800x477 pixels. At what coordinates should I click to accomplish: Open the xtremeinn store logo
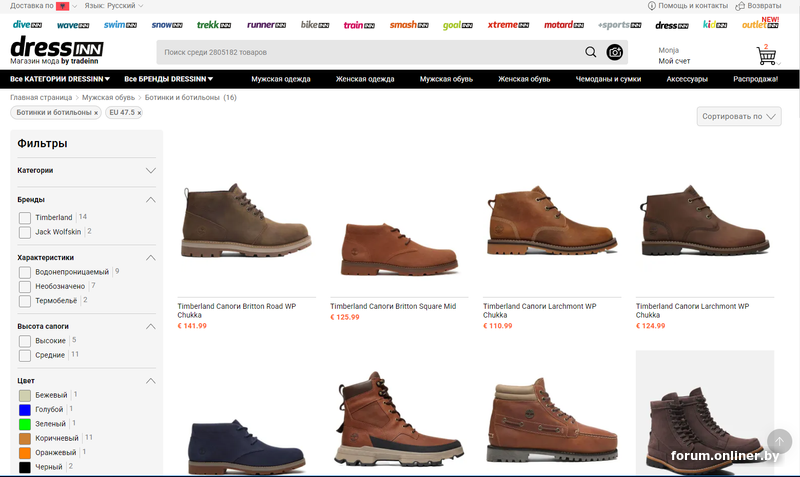click(508, 24)
